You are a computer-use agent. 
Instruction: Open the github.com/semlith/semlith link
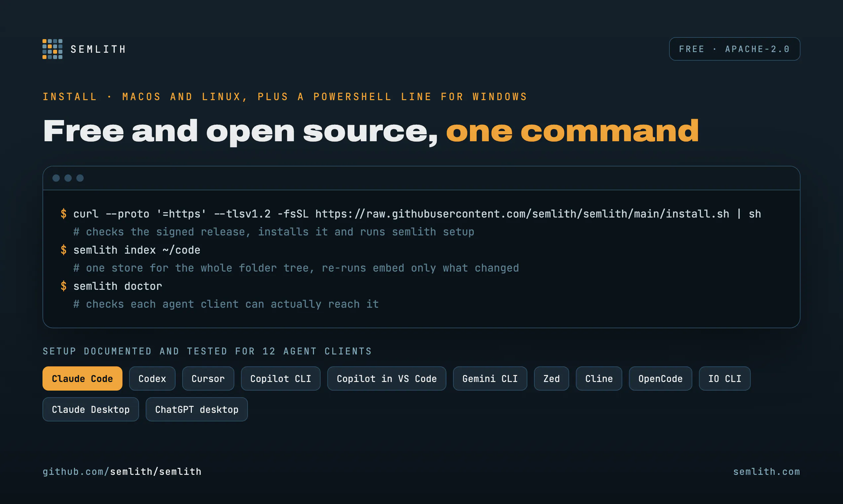click(x=122, y=472)
